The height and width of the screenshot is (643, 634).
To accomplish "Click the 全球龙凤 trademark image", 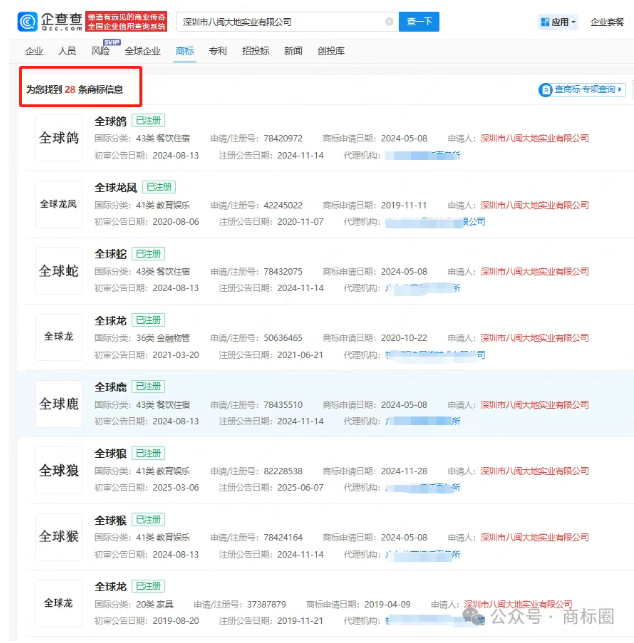I will point(58,204).
